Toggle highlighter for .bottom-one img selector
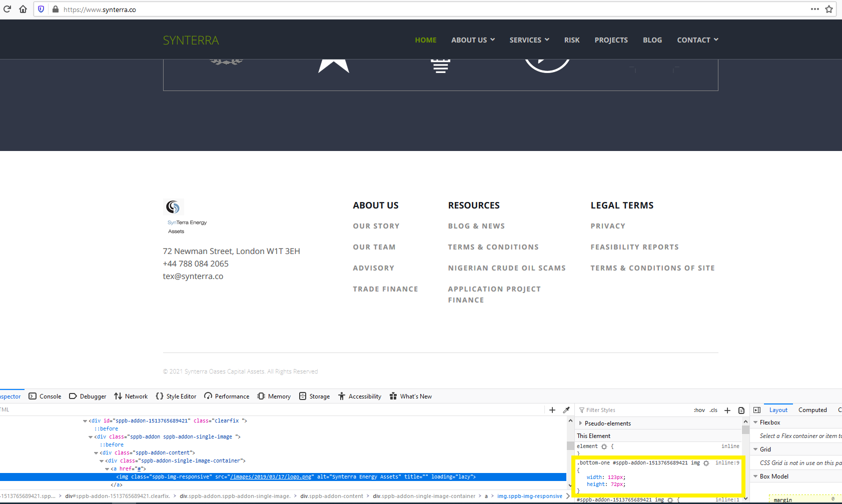Image resolution: width=842 pixels, height=504 pixels. coord(706,463)
